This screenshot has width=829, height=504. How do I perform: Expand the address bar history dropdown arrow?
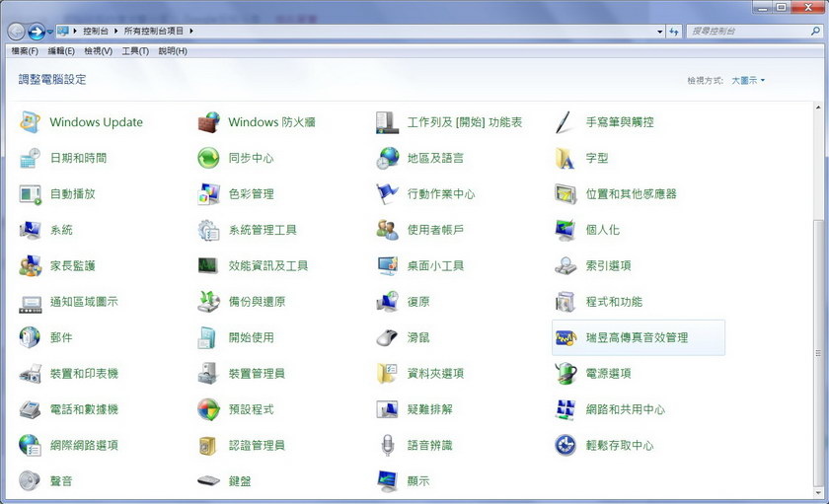click(x=660, y=32)
